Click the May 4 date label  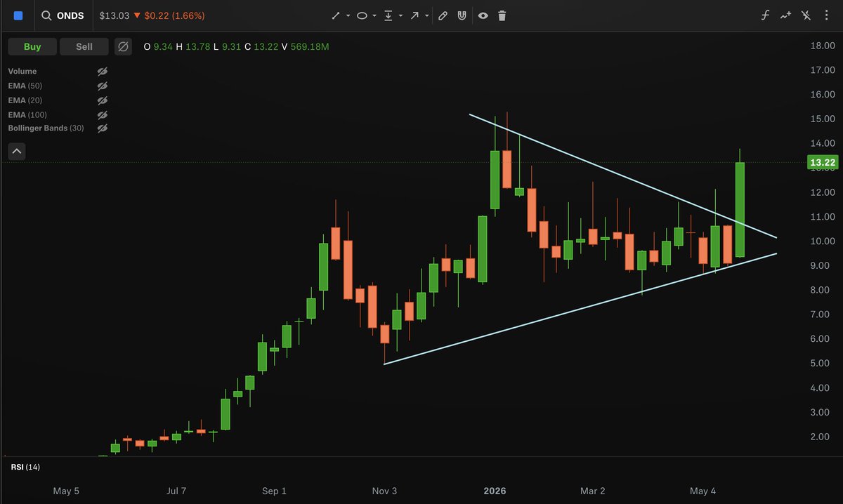(703, 491)
